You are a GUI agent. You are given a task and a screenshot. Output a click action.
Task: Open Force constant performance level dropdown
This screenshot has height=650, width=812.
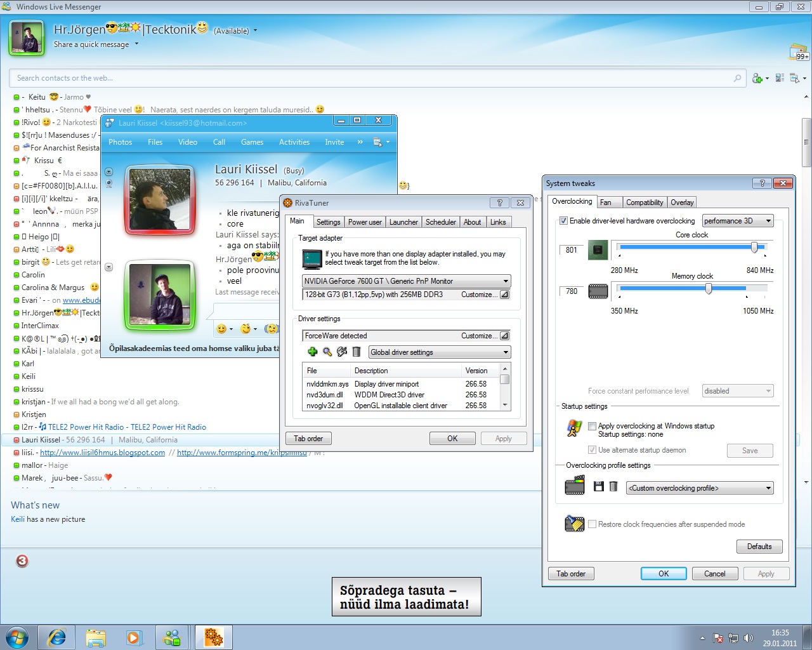[x=738, y=391]
